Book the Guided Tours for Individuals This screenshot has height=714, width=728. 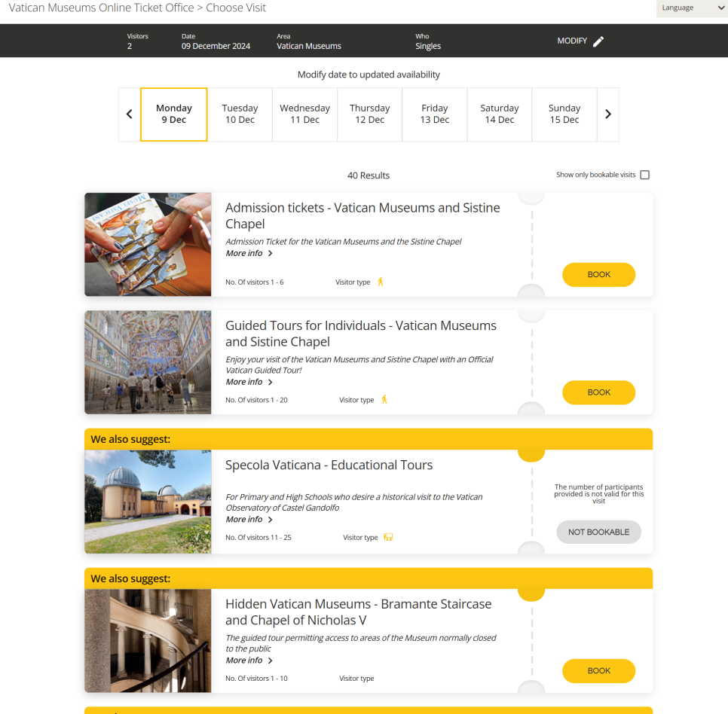(x=598, y=392)
